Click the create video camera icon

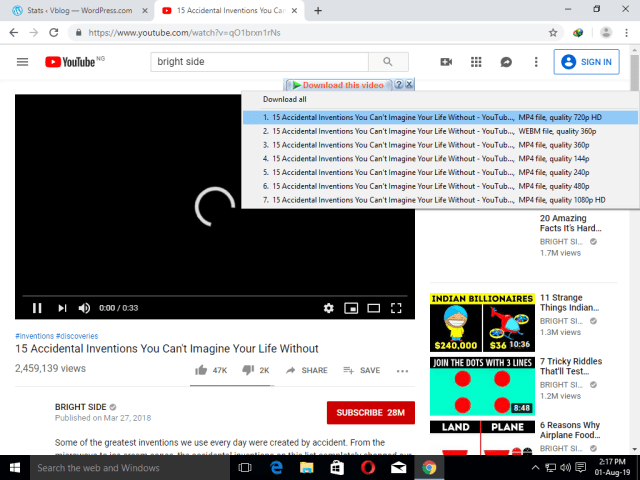[446, 62]
